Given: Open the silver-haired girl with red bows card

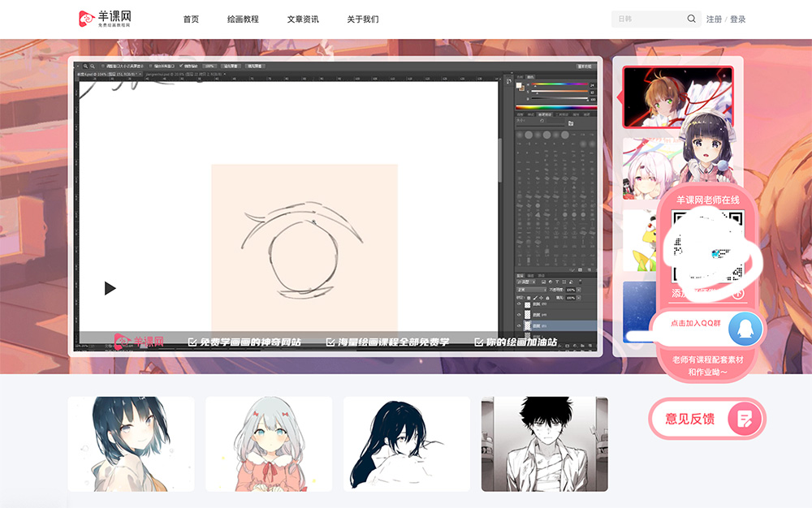Looking at the screenshot, I should point(269,444).
